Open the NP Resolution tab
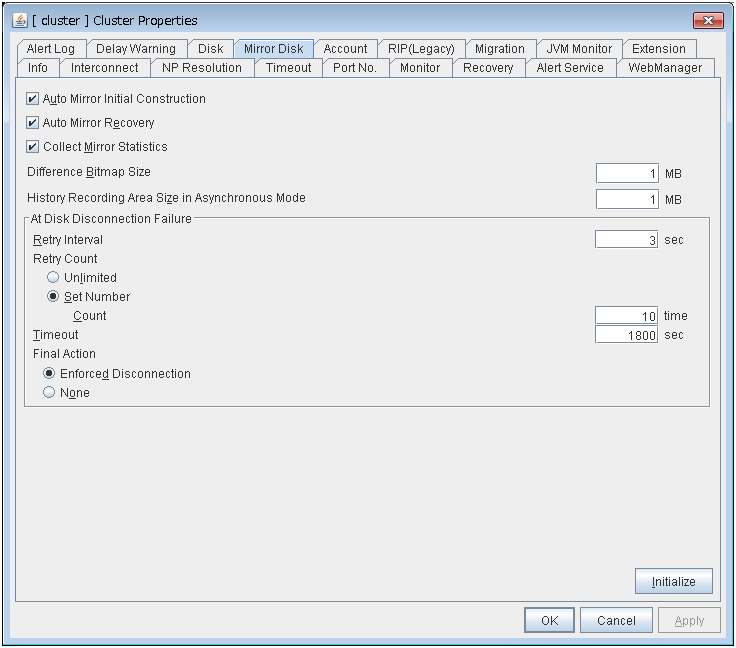 click(202, 68)
